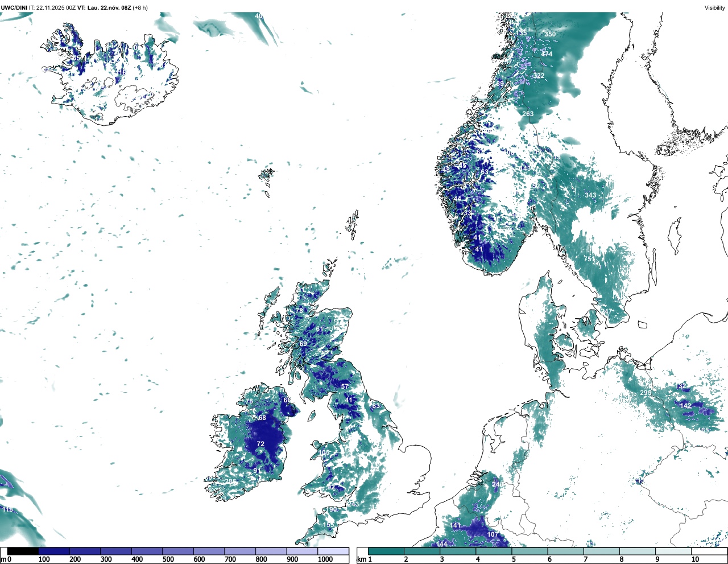Click the 3–4 km teal legend segment

(458, 551)
